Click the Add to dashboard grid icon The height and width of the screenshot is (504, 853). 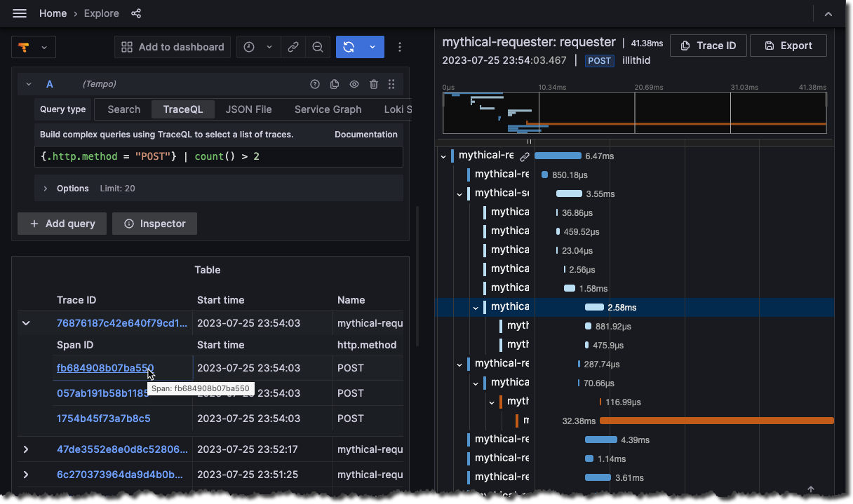point(127,47)
